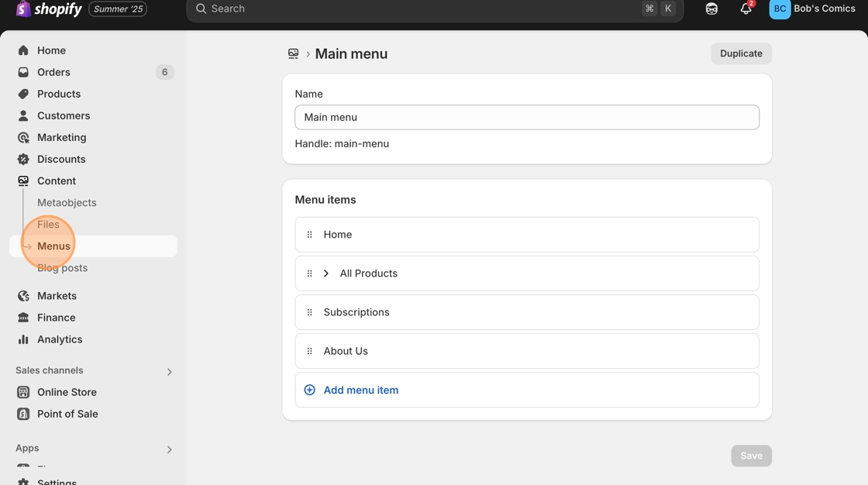The image size is (868, 485).
Task: Expand the All Products menu item
Action: coord(326,273)
